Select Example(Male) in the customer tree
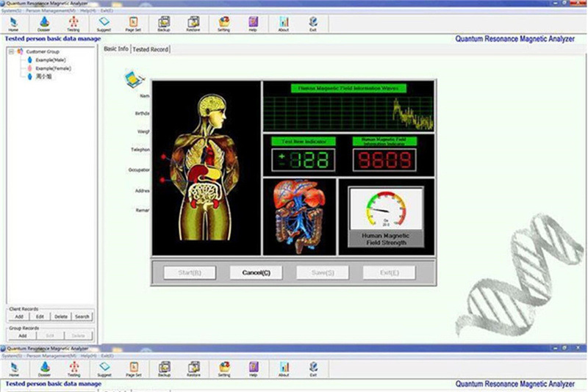588x392 pixels. tap(51, 60)
